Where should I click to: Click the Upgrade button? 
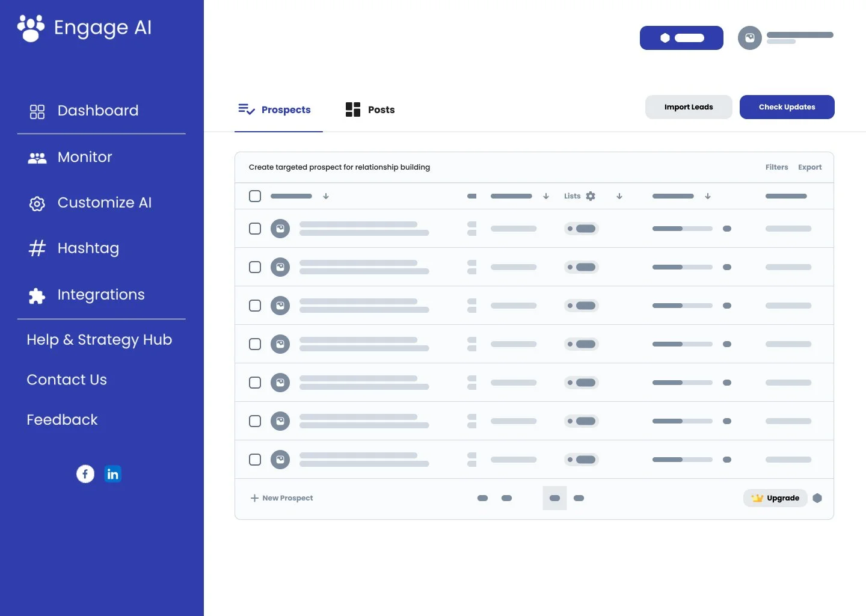775,498
